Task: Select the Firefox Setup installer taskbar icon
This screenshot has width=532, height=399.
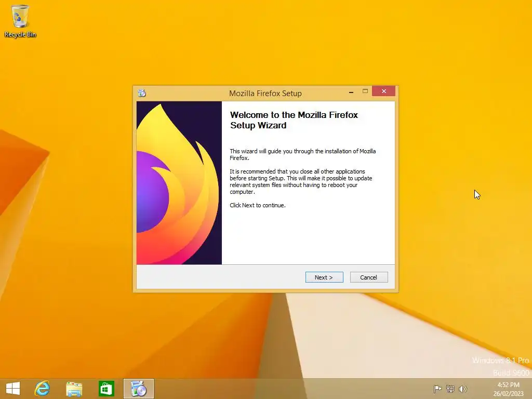Action: [138, 389]
